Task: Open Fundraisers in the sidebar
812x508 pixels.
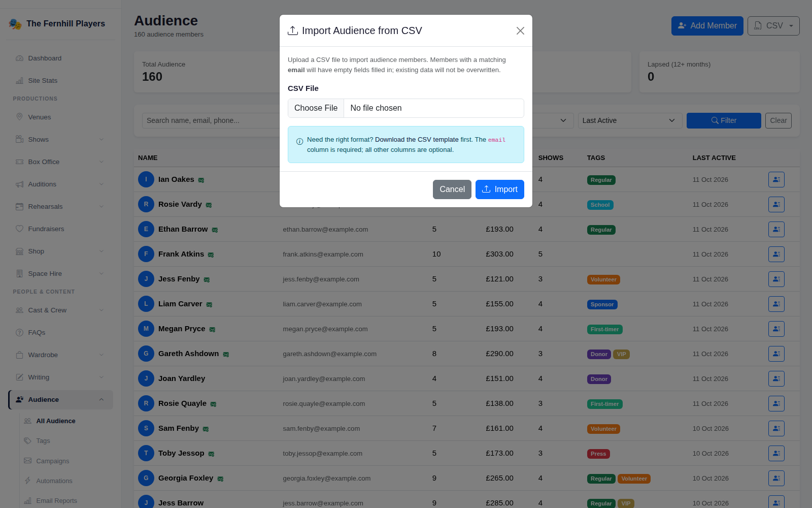Action: 61,229
